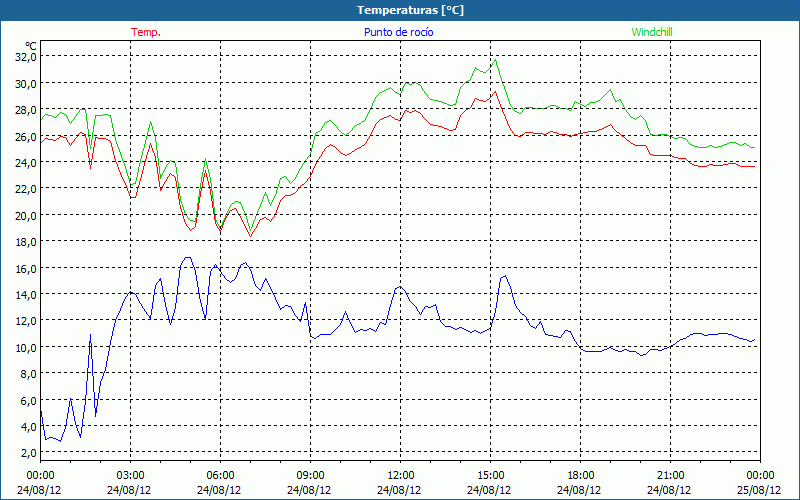The width and height of the screenshot is (800, 500).
Task: Select the 20,0 y-axis label
Action: 26,215
